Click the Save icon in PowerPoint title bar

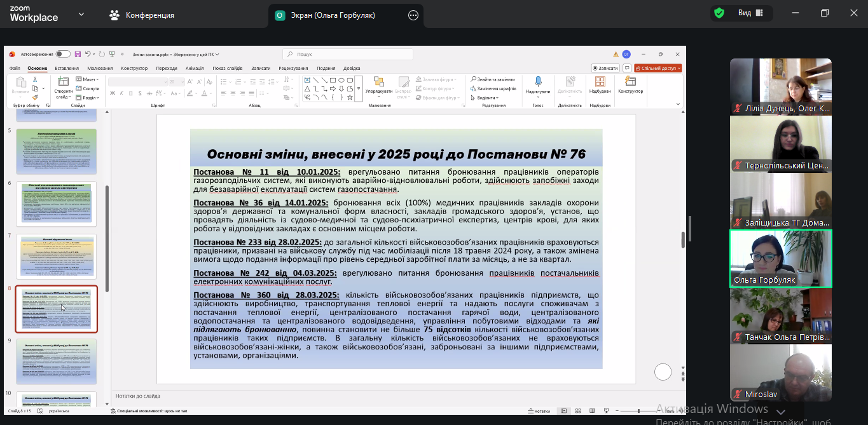coord(78,55)
